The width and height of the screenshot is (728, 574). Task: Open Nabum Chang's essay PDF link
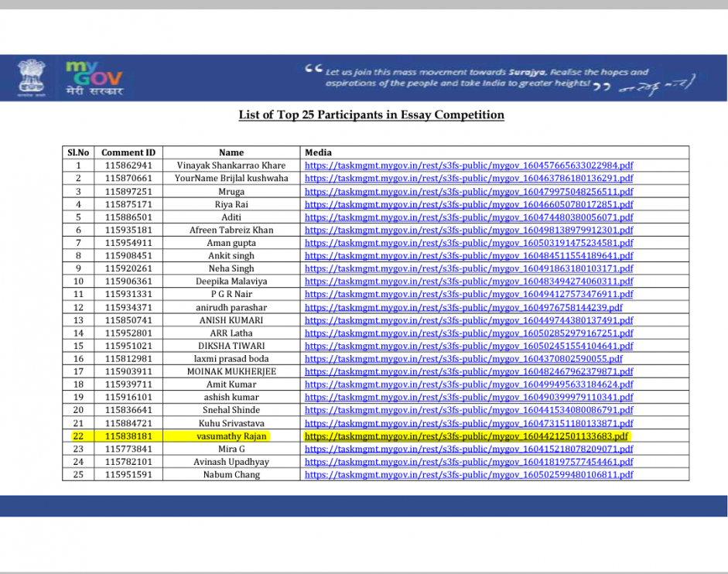point(468,475)
